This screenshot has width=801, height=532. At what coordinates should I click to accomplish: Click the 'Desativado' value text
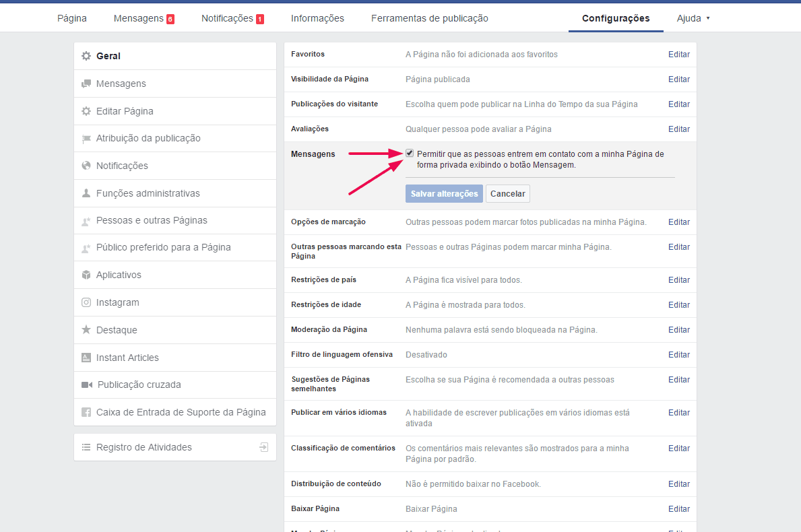point(426,355)
